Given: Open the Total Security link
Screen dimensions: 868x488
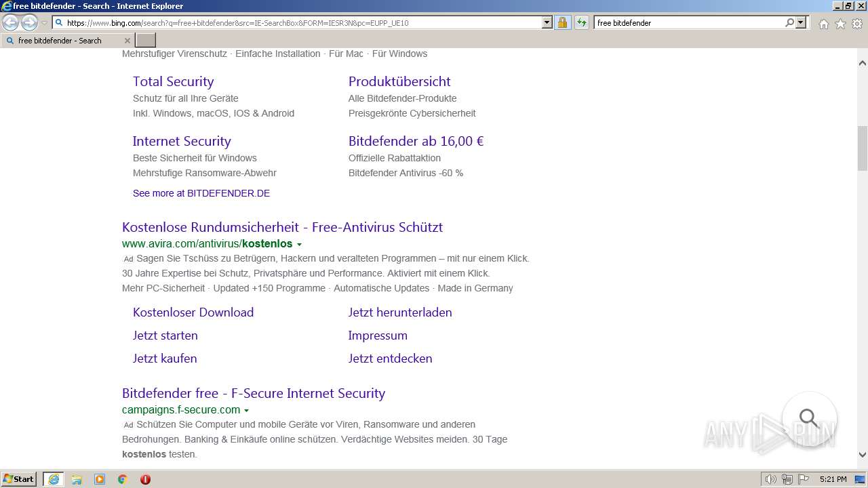Looking at the screenshot, I should (x=173, y=81).
